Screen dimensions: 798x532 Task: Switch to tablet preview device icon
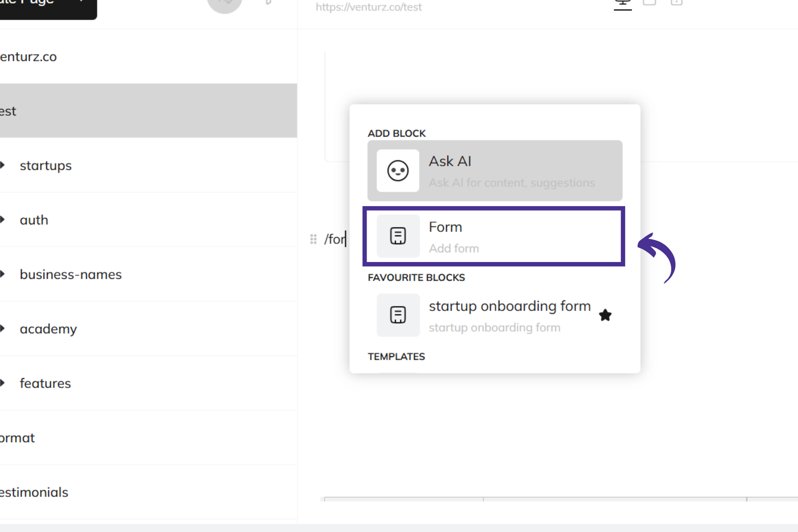point(649,3)
